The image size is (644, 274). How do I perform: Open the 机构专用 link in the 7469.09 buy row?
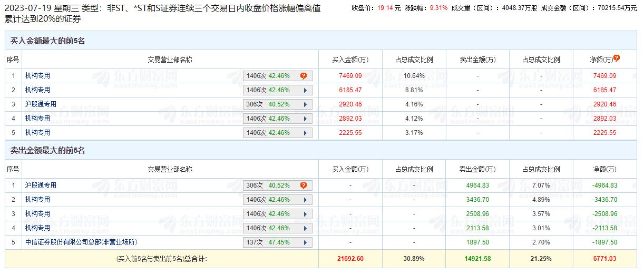(x=37, y=76)
